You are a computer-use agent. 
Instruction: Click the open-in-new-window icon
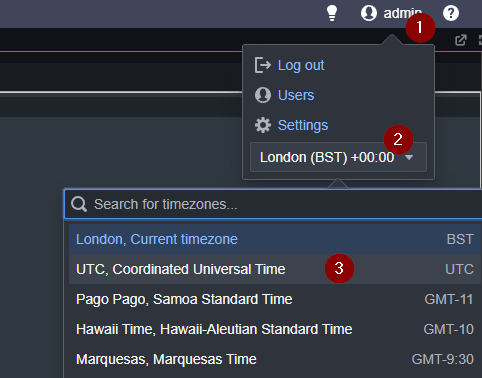[x=461, y=40]
